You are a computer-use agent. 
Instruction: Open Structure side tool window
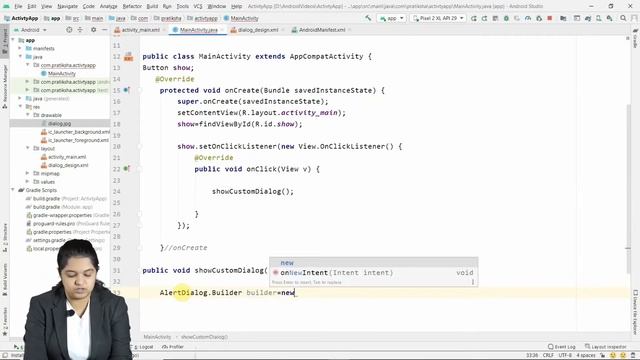5,237
